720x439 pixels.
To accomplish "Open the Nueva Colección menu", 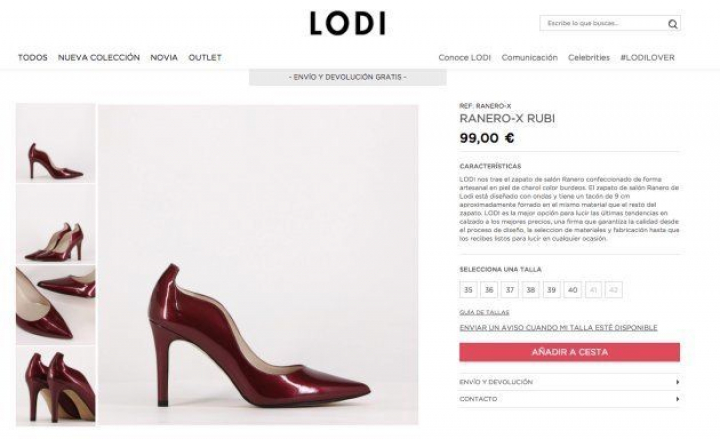I will (x=99, y=58).
